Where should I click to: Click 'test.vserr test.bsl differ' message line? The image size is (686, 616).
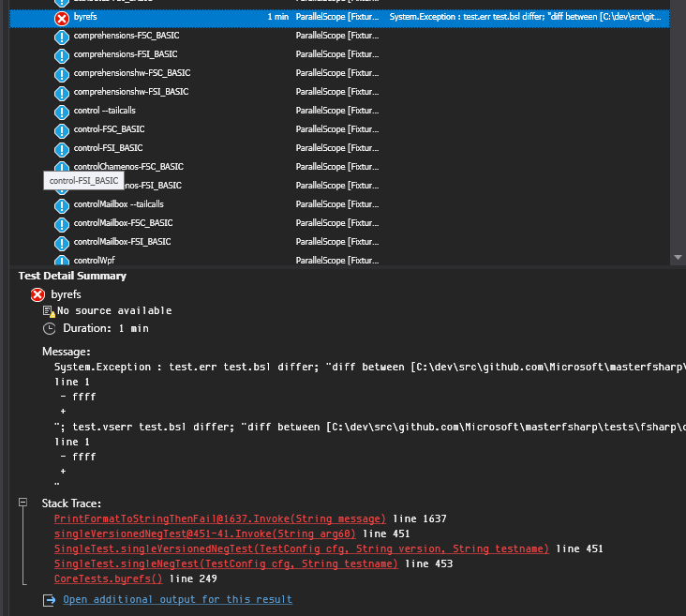click(369, 427)
